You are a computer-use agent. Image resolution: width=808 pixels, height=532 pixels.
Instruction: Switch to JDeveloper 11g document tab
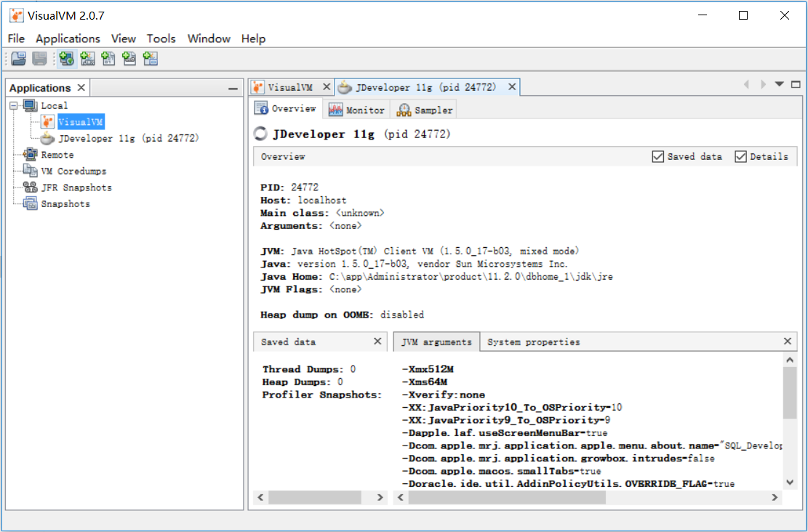[x=425, y=87]
